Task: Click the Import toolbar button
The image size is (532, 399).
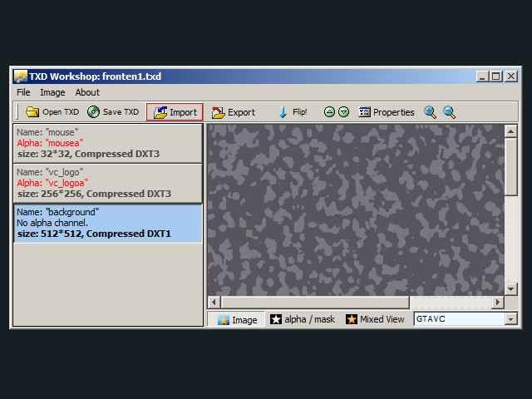Action: pos(175,112)
